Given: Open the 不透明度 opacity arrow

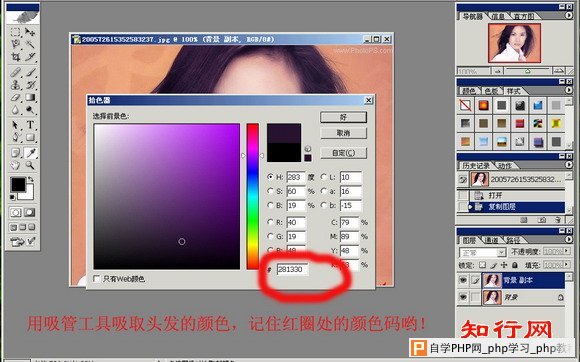Looking at the screenshot, I should [x=566, y=251].
